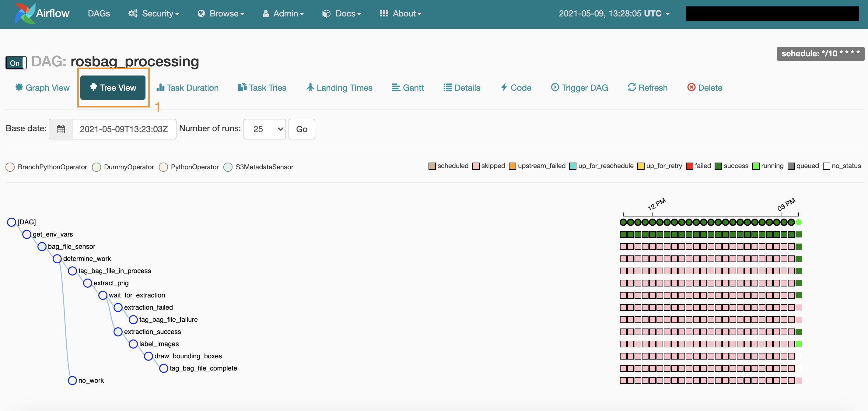Click the label_images node circle
The width and height of the screenshot is (868, 411).
(x=133, y=344)
